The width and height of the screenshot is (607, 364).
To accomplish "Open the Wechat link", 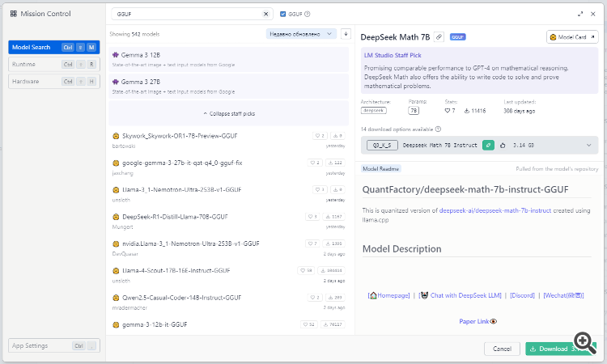I will 563,295.
